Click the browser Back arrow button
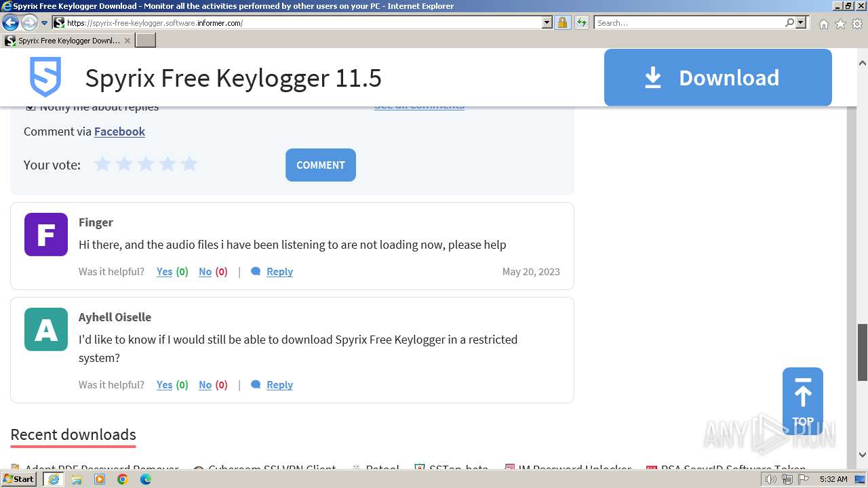 [x=10, y=23]
